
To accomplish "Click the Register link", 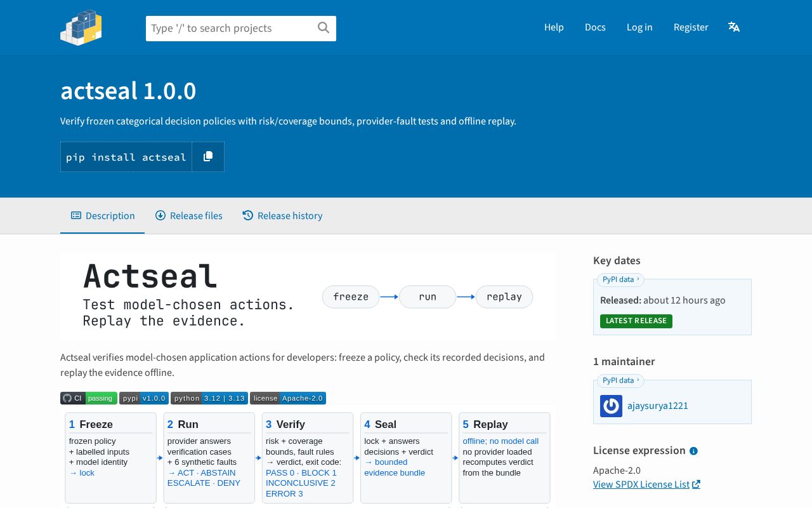I will pyautogui.click(x=691, y=27).
